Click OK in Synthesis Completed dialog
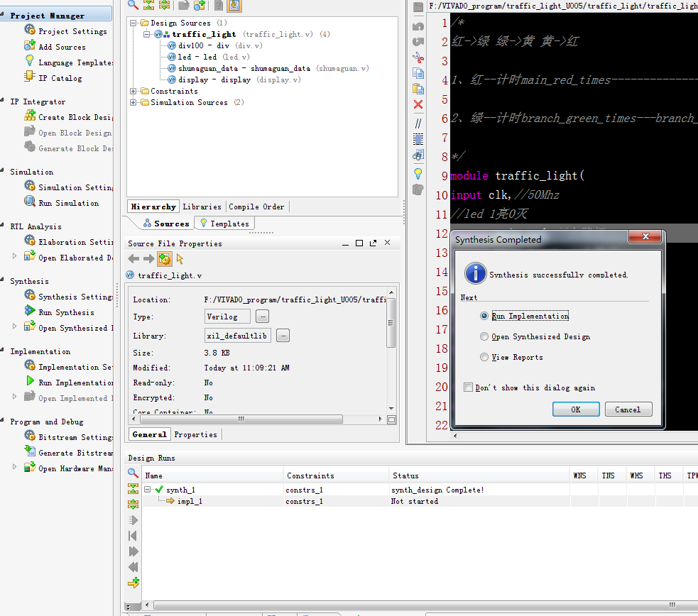 pyautogui.click(x=575, y=409)
